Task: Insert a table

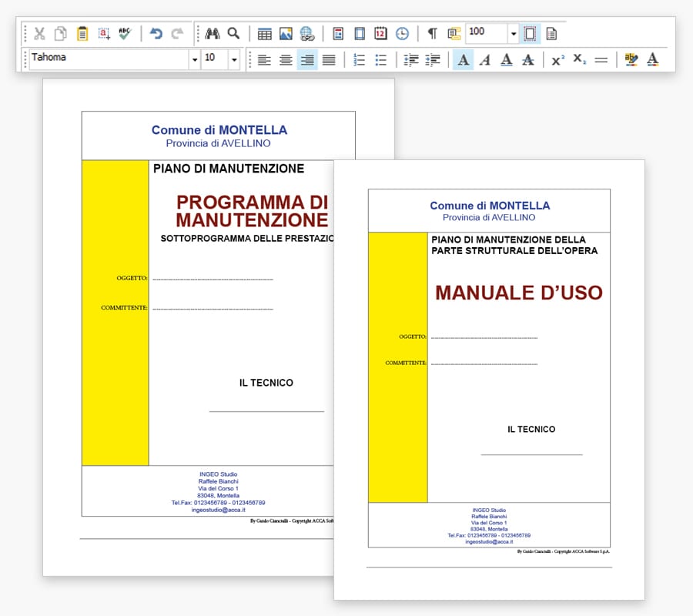Action: 264,34
